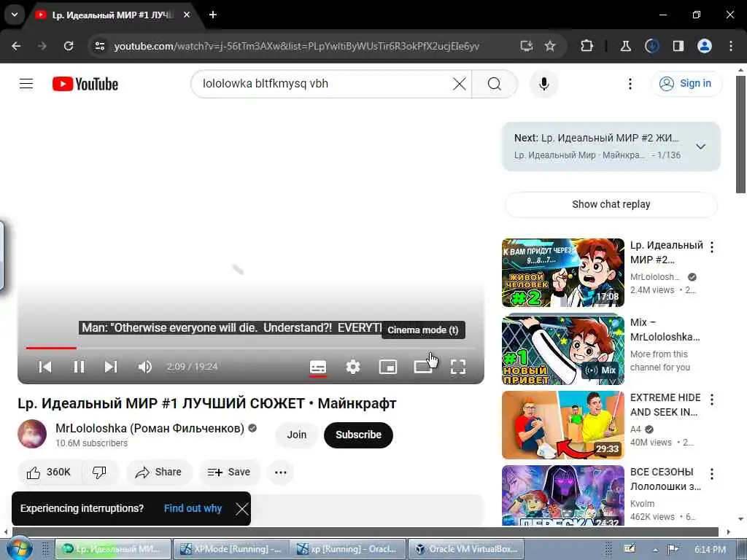Open the Downloads icon in Chrome toolbar
Viewport: 747px width, 560px height.
651,46
